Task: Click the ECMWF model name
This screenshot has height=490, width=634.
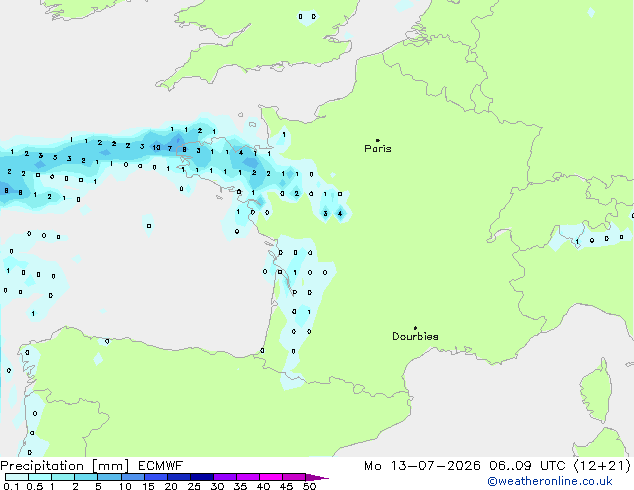Action: tap(161, 466)
